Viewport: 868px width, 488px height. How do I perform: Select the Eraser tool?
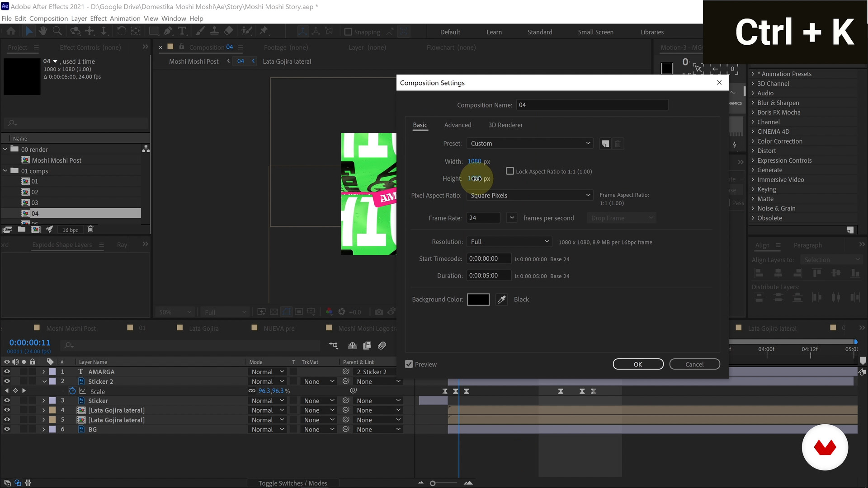pyautogui.click(x=229, y=31)
